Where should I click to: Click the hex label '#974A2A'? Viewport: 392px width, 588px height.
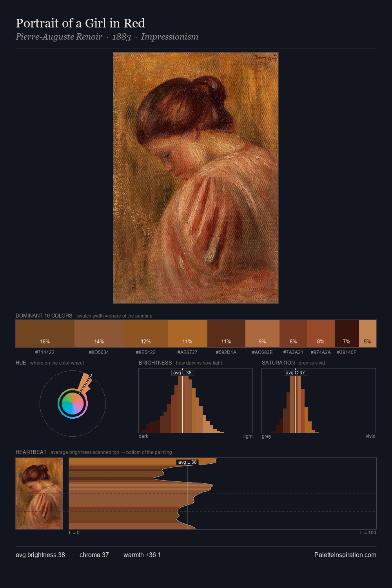(321, 352)
